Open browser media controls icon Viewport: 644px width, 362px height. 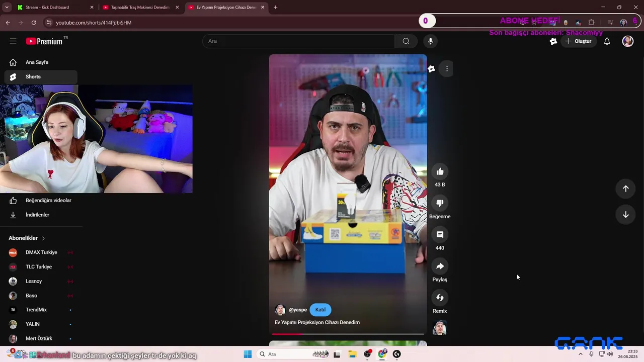[x=610, y=23]
